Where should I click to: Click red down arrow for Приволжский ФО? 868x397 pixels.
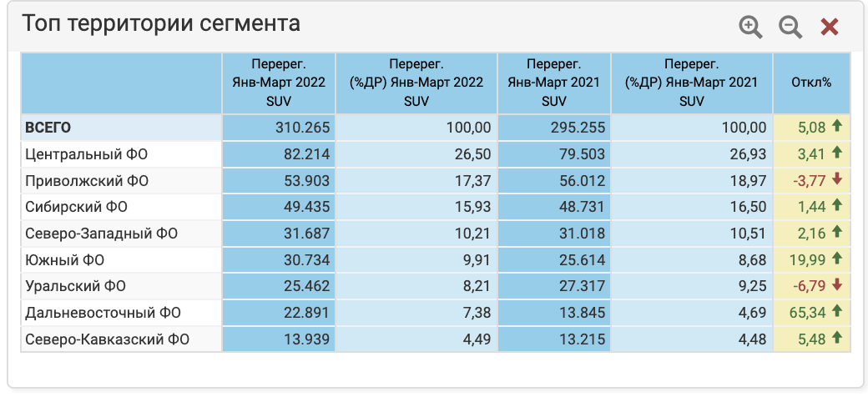click(x=837, y=180)
